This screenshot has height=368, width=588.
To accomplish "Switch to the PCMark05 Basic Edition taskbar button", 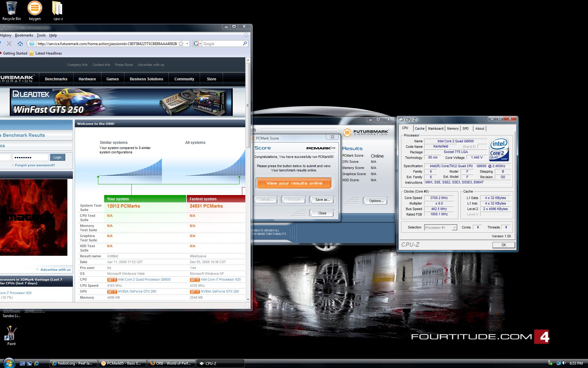I will (x=122, y=363).
